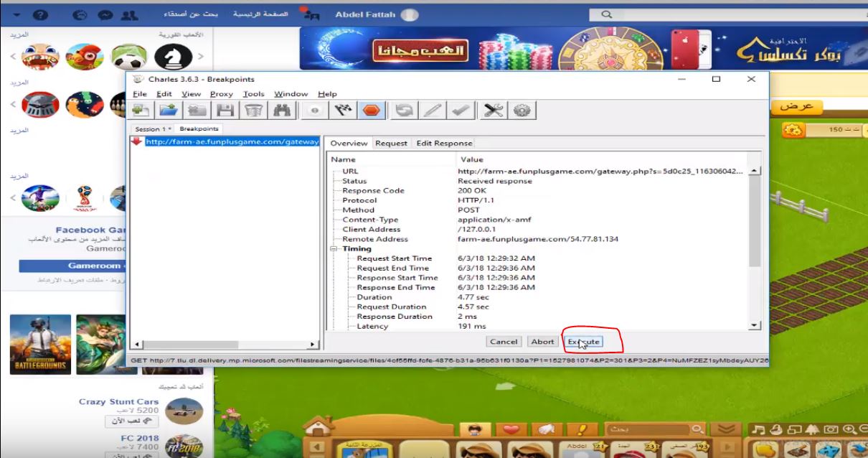Click the yellow exclamation mark tab in the game

(582, 429)
